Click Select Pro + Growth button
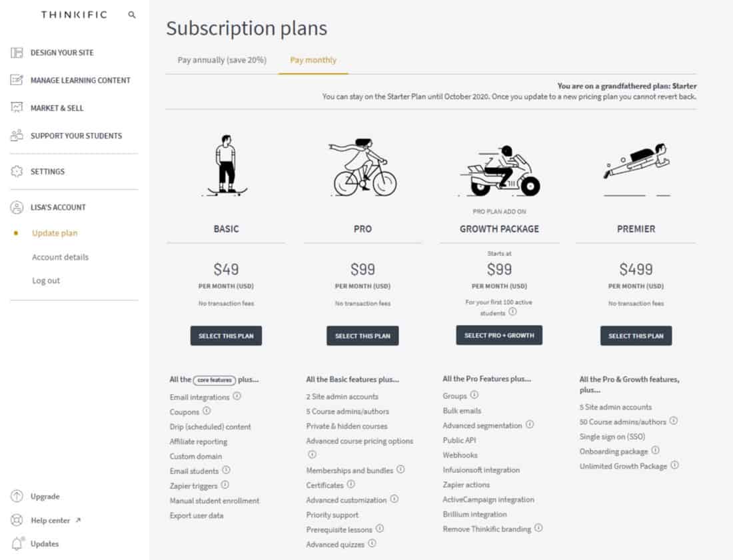 pos(499,336)
